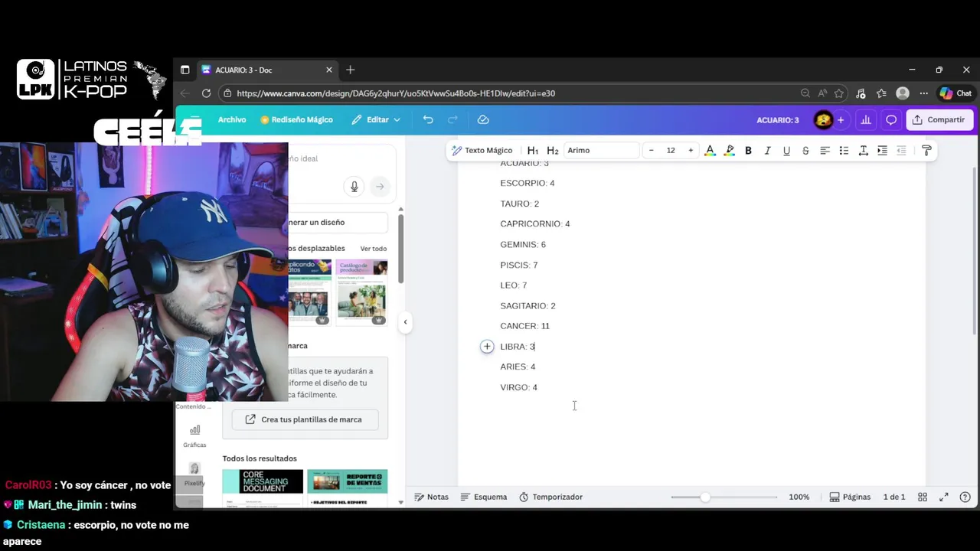The height and width of the screenshot is (551, 980).
Task: Open Páginas view
Action: (x=850, y=497)
